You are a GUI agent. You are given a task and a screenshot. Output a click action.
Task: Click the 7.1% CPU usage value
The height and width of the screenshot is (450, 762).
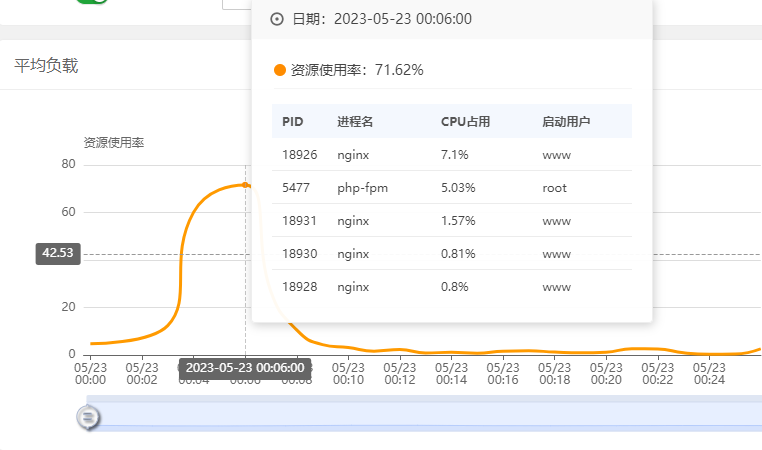click(455, 155)
